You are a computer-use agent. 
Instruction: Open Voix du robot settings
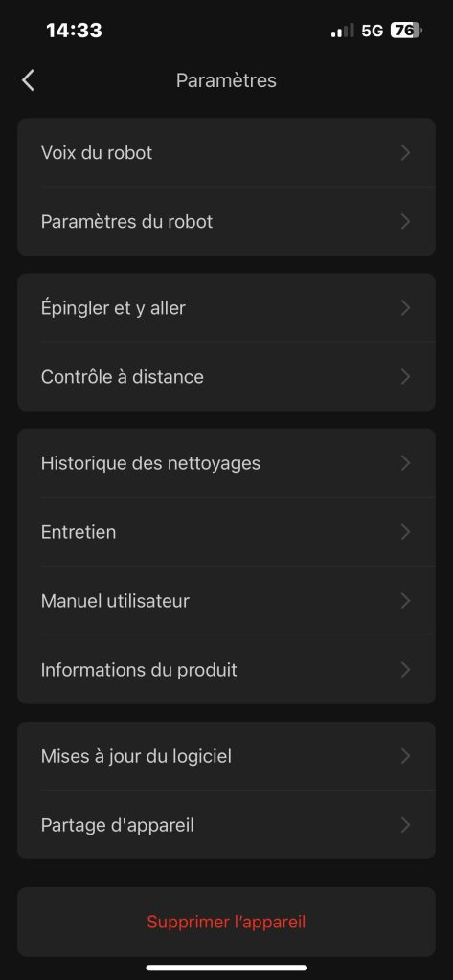point(226,152)
